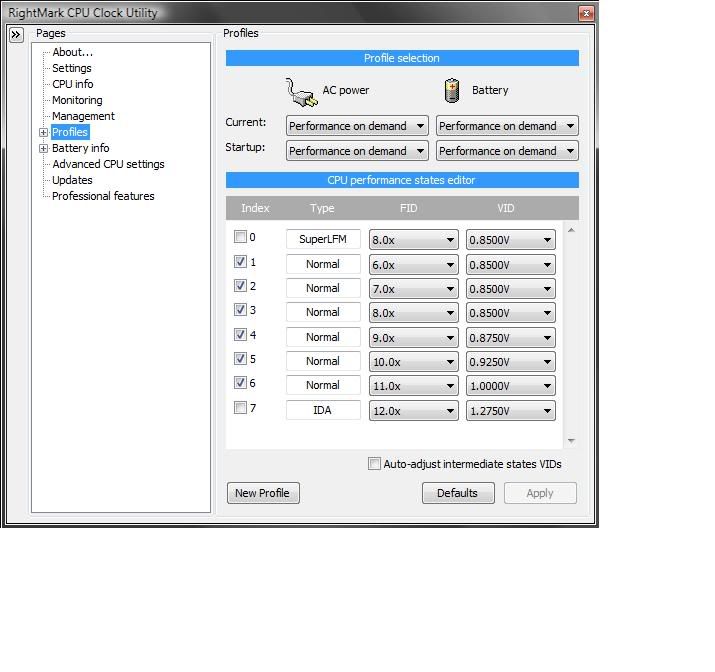The height and width of the screenshot is (672, 715).
Task: Click the New Profile button
Action: (263, 493)
